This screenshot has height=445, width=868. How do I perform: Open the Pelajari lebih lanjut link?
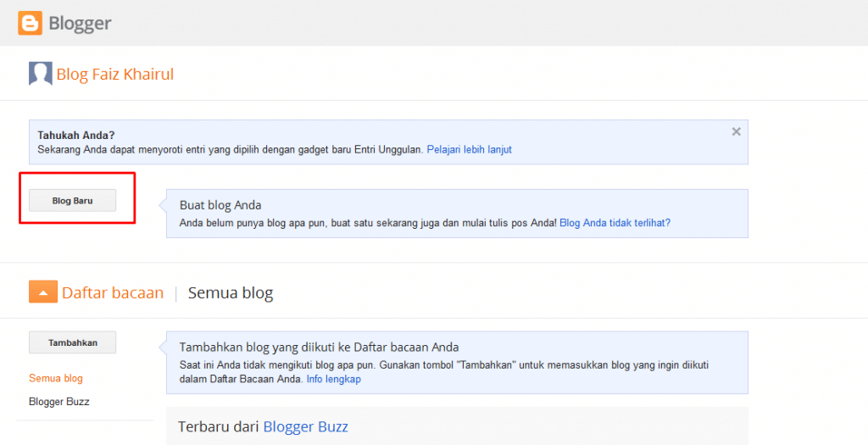tap(469, 149)
